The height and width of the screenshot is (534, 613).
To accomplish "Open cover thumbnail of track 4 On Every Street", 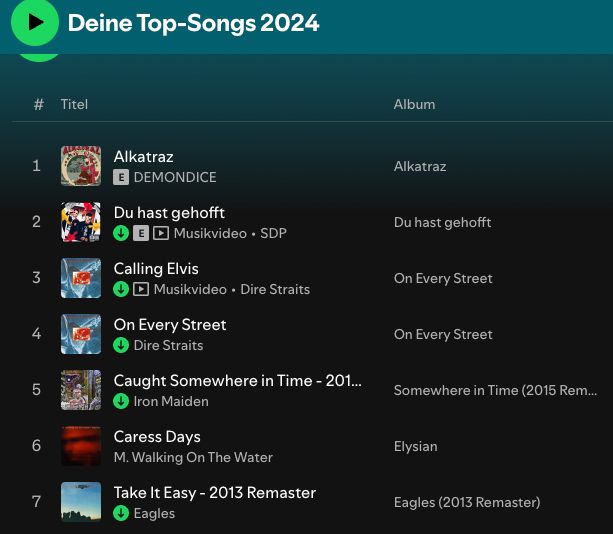I will tap(81, 334).
